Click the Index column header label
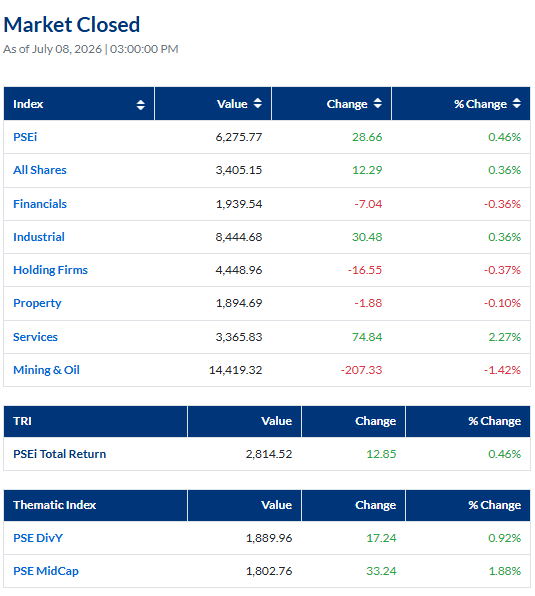This screenshot has width=535, height=596. [28, 104]
